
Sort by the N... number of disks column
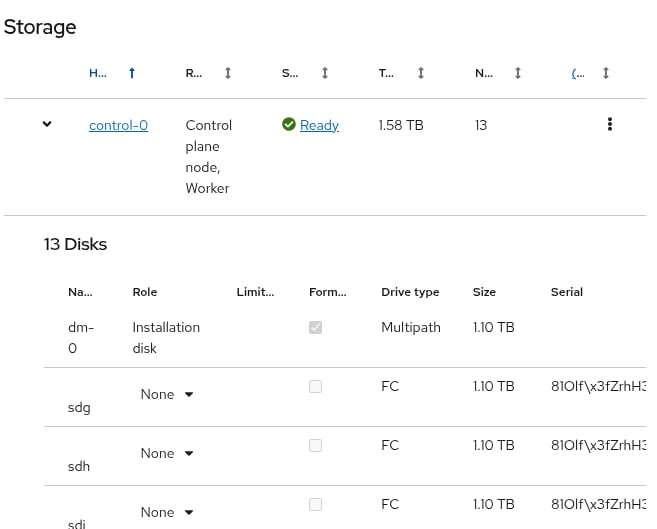(x=518, y=73)
